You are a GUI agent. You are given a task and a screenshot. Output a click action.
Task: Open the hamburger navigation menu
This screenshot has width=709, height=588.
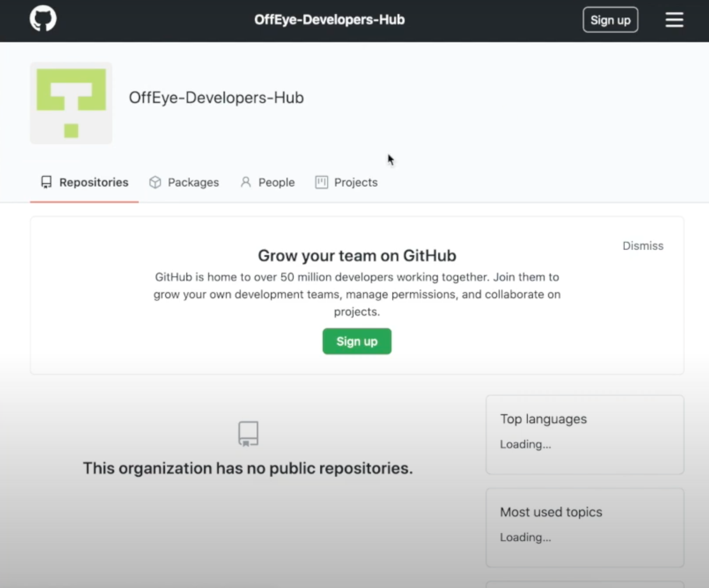point(674,20)
